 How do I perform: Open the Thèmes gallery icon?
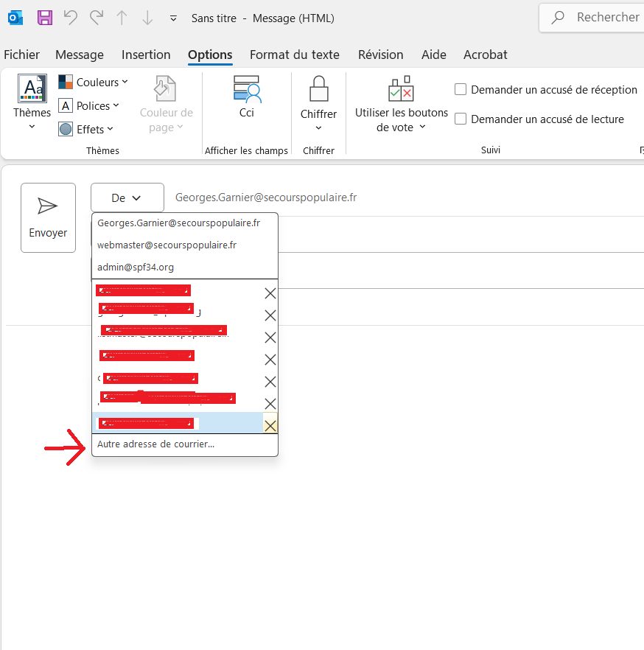[32, 89]
